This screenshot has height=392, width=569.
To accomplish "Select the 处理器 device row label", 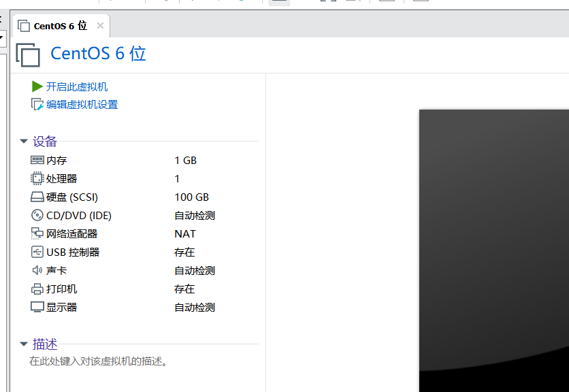I will coord(62,178).
